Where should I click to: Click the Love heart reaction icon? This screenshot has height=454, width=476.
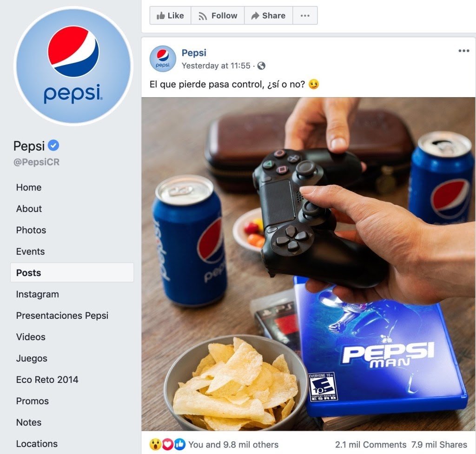click(x=167, y=445)
